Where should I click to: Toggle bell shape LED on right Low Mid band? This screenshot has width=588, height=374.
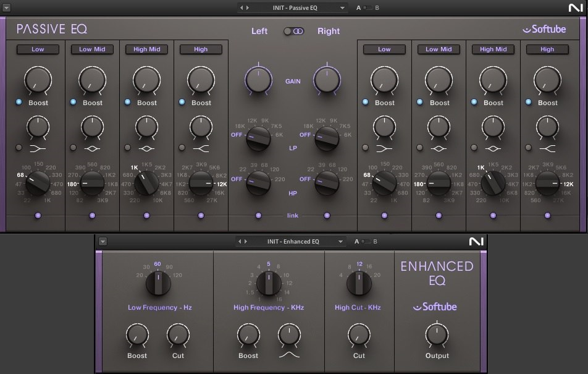[419, 148]
